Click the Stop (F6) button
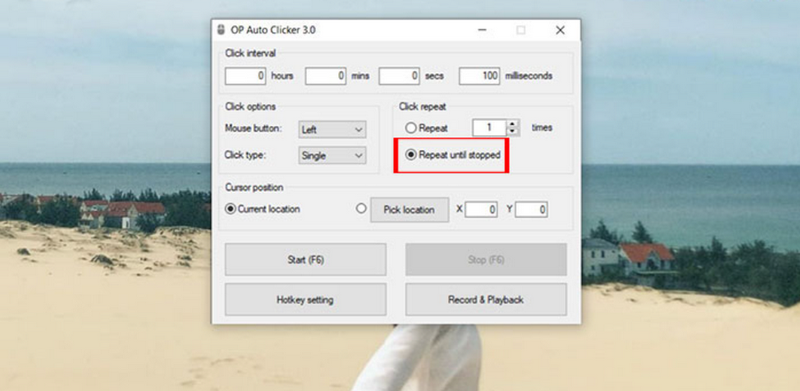The width and height of the screenshot is (800, 391). tap(486, 259)
